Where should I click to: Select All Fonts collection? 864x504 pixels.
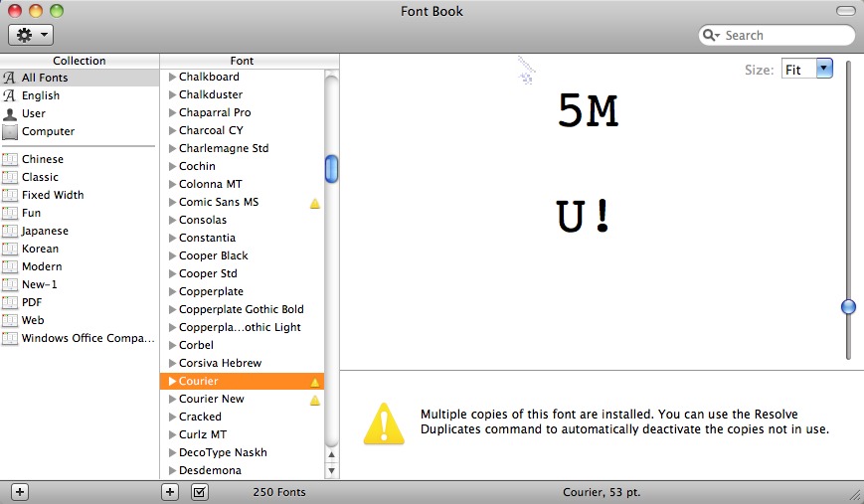[80, 78]
